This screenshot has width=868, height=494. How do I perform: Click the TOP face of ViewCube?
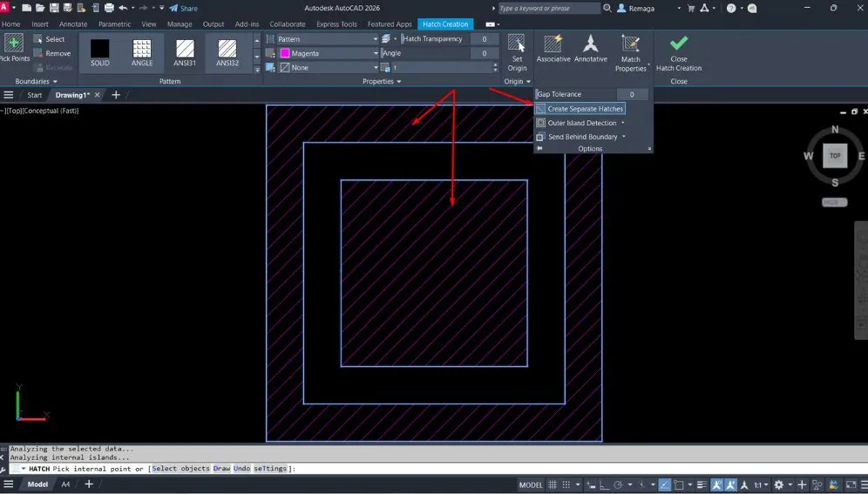point(835,156)
